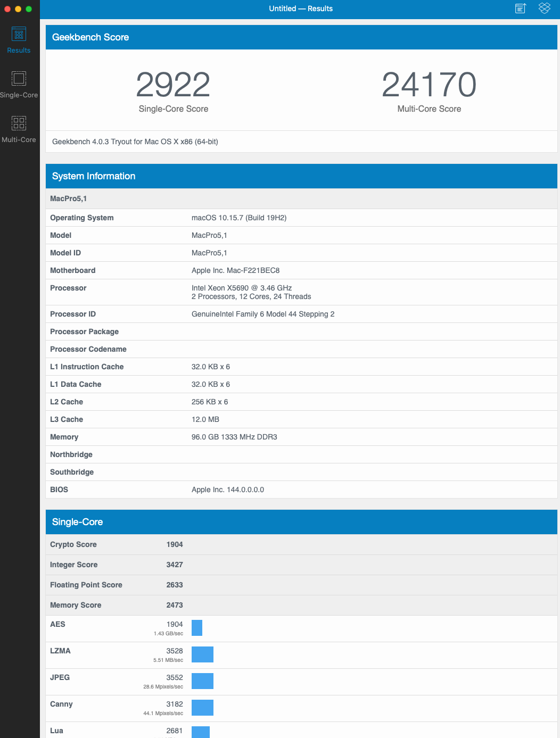Click the Untitled — Results window title
Screen dimensions: 560x738
301,9
